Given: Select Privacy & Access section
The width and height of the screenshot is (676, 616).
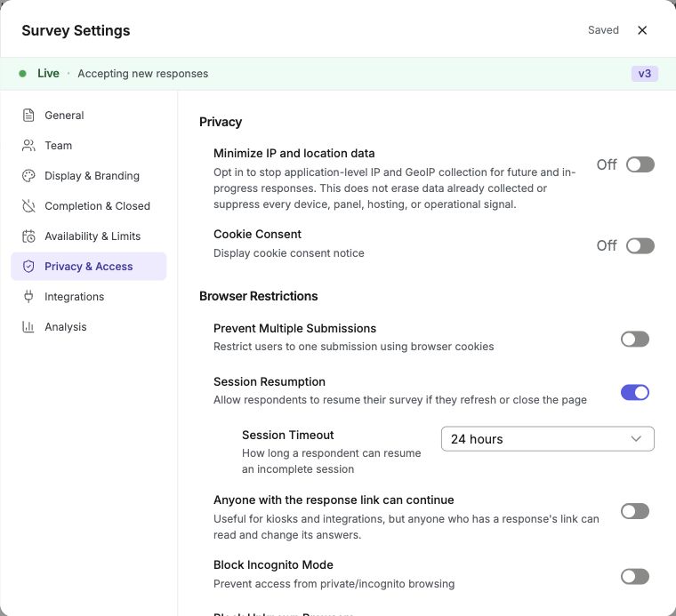Looking at the screenshot, I should point(88,266).
